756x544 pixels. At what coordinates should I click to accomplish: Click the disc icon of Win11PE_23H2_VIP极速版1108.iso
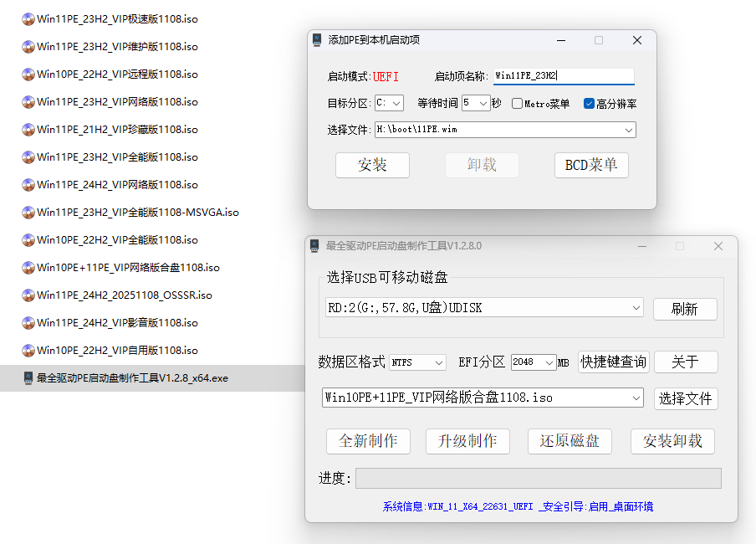click(x=28, y=19)
